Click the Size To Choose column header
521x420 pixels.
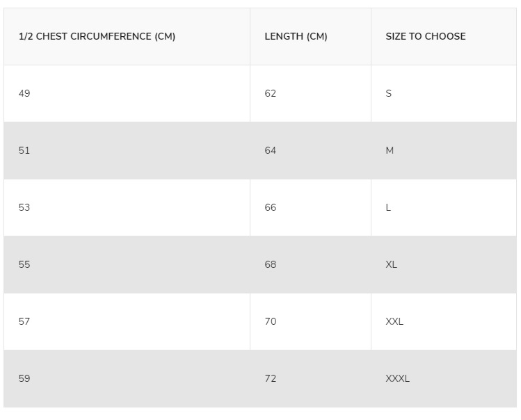(x=444, y=37)
